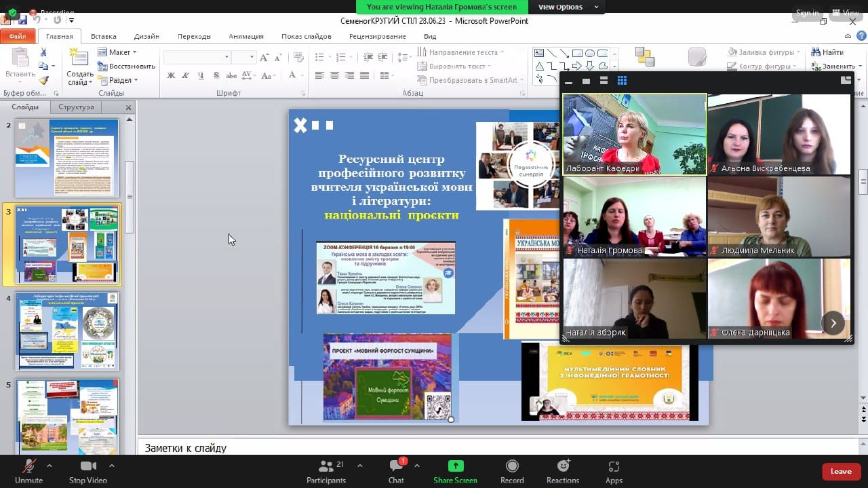Screen dimensions: 868x488
Task: Open the Вставка ribbon tab
Action: [103, 36]
